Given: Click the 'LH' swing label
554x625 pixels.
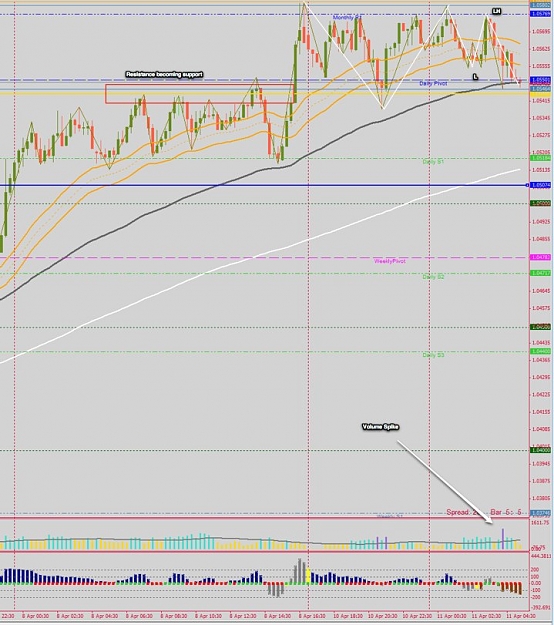Looking at the screenshot, I should point(496,11).
